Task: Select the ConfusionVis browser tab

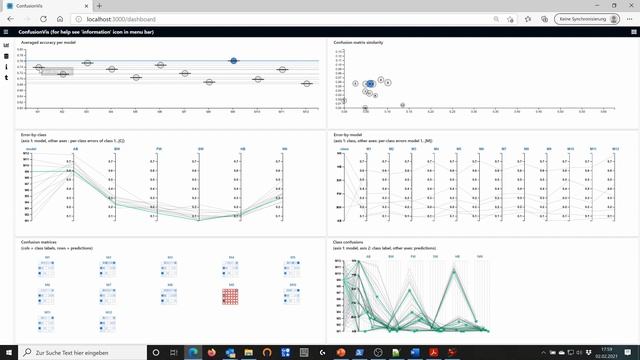Action: 47,6
